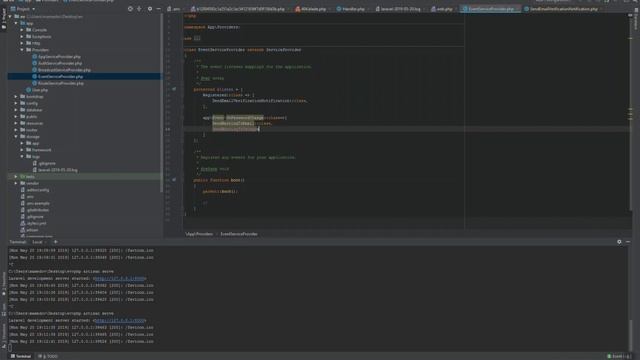Select RouteServiceProvider.php in the tree
Screen dimensions: 640x360
coord(60,83)
